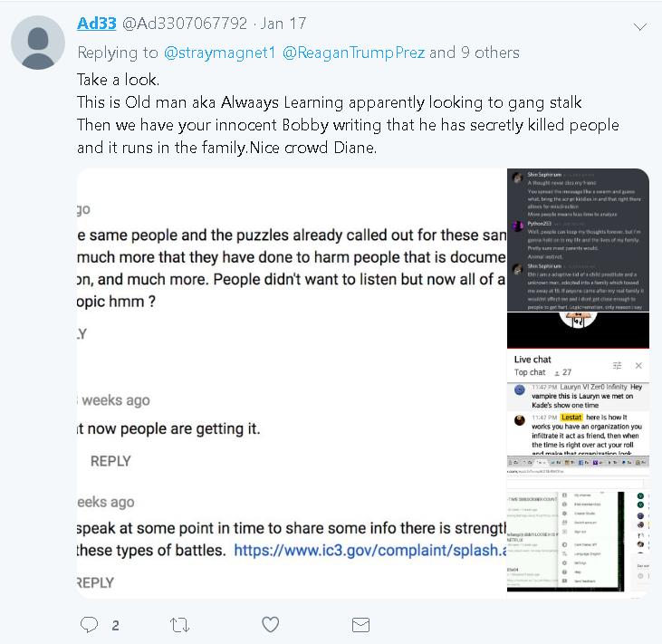Click REPLY under 'people are getting it'
This screenshot has width=662, height=644.
click(110, 461)
